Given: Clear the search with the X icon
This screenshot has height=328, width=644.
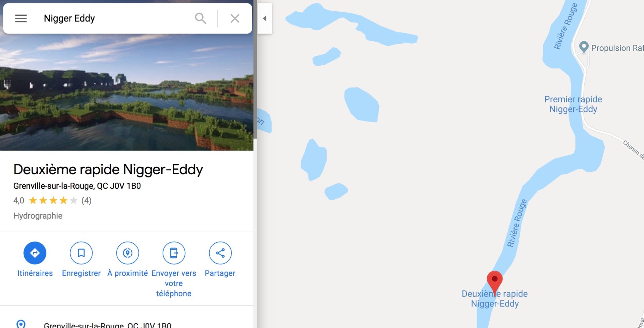Looking at the screenshot, I should 235,18.
